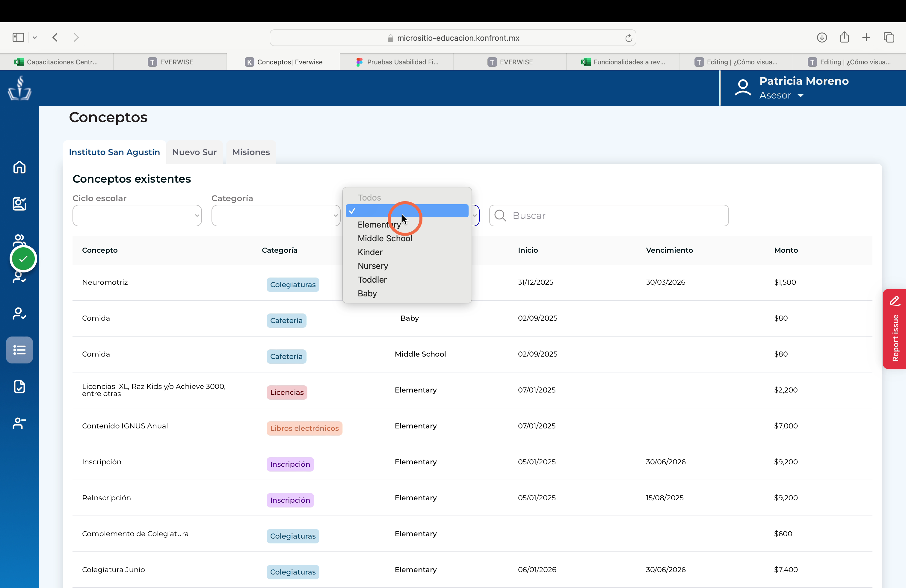Image resolution: width=906 pixels, height=588 pixels.
Task: Click the Buscar search field
Action: [609, 216]
